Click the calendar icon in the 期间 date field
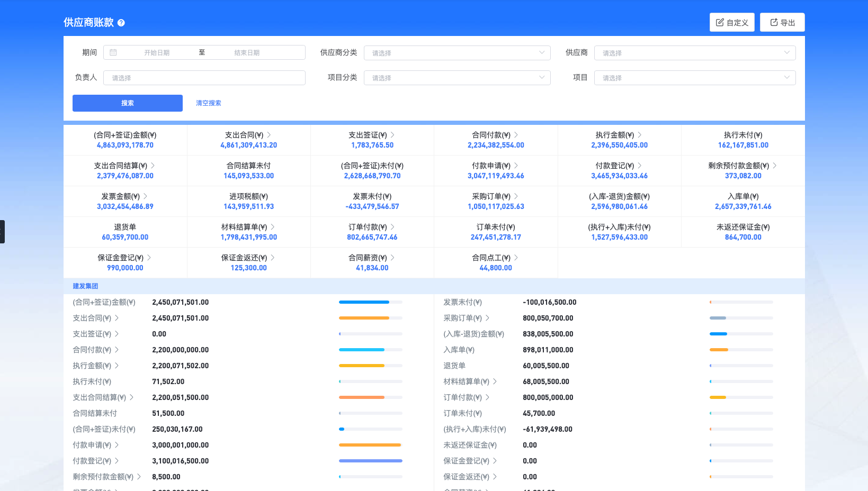 tap(114, 52)
